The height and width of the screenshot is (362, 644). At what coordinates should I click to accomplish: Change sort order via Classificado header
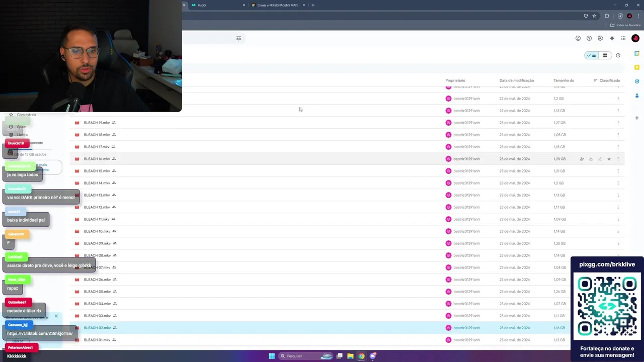pyautogui.click(x=607, y=80)
